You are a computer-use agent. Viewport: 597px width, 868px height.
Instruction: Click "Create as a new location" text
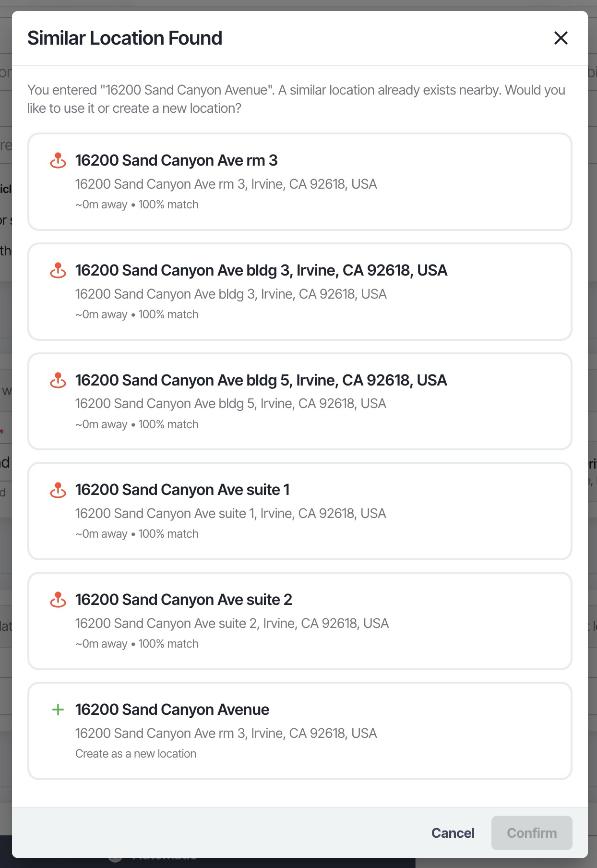[136, 754]
